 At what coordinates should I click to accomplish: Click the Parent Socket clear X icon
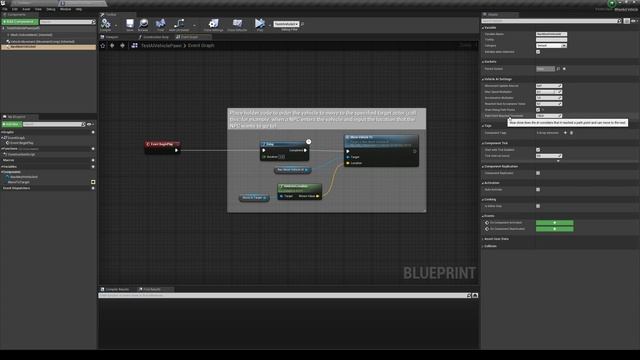pyautogui.click(x=564, y=69)
